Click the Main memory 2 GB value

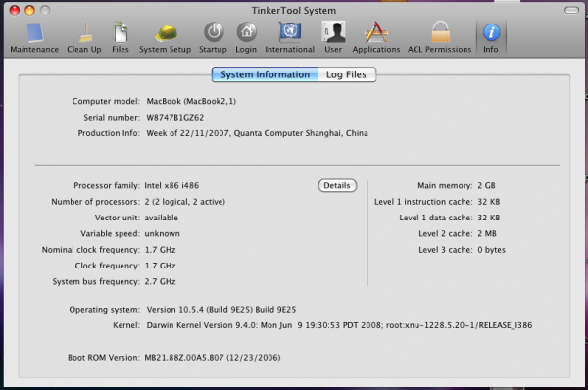(486, 185)
